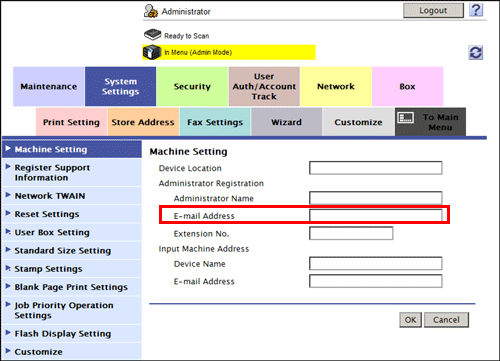Viewport: 500px width, 361px height.
Task: Expand the Reset Settings arrow
Action: click(8, 213)
